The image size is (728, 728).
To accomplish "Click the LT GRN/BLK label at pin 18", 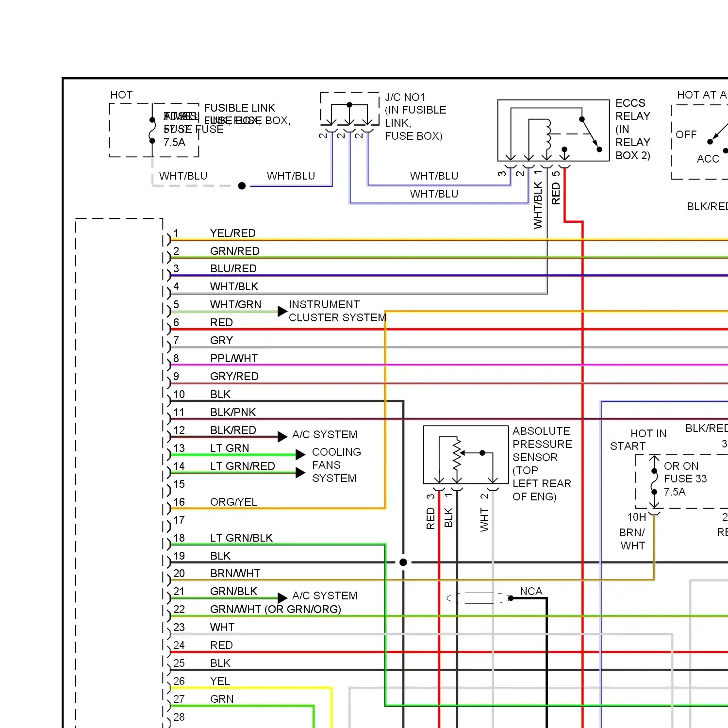I will point(241,538).
